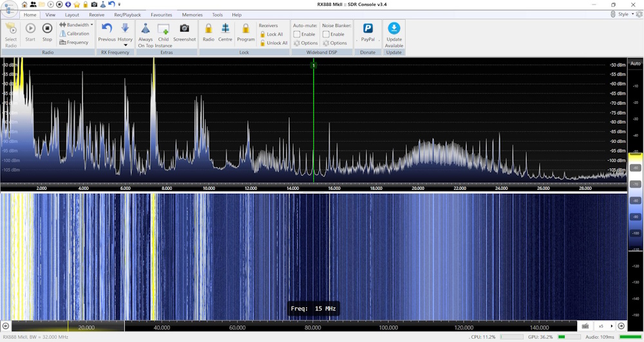Click the small stop icon in title bar
Viewport: 644px width, 342px height.
tap(59, 5)
